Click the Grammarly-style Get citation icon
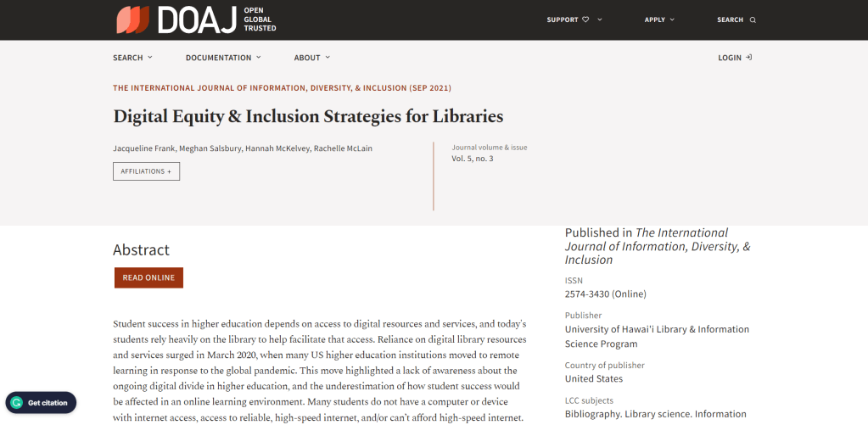 (x=16, y=403)
